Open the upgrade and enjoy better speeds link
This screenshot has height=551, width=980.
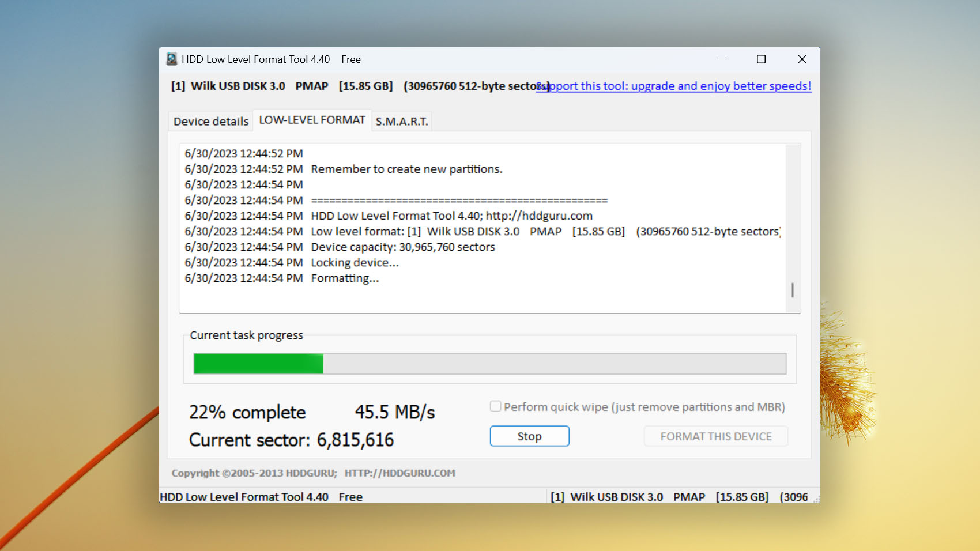pyautogui.click(x=673, y=86)
